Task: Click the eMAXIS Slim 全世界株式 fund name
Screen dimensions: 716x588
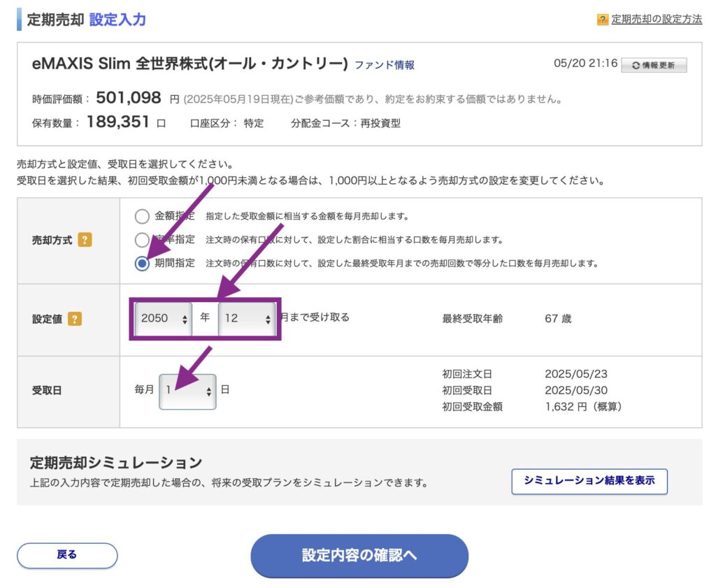Action: click(189, 64)
